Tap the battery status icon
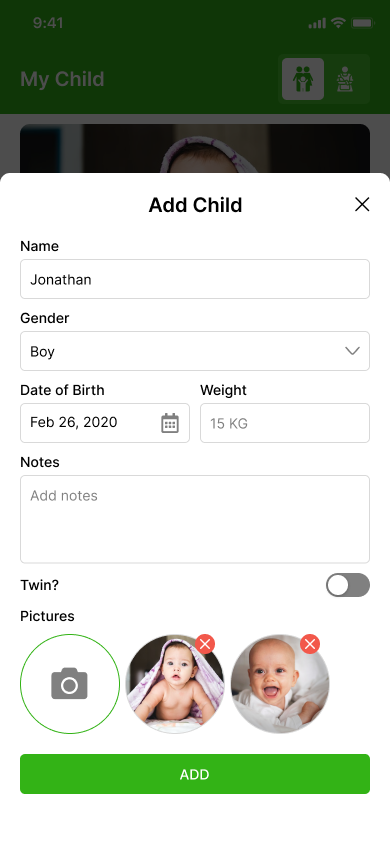 pyautogui.click(x=362, y=23)
